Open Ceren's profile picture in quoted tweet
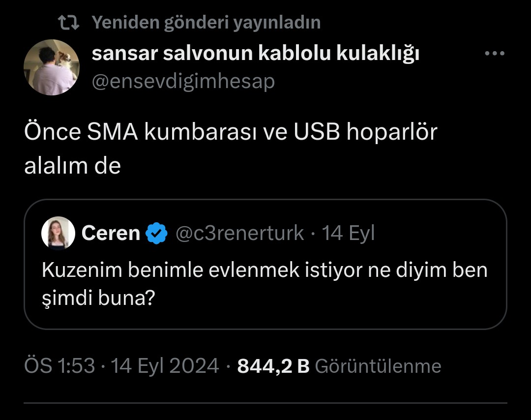This screenshot has width=531, height=420. (x=58, y=233)
